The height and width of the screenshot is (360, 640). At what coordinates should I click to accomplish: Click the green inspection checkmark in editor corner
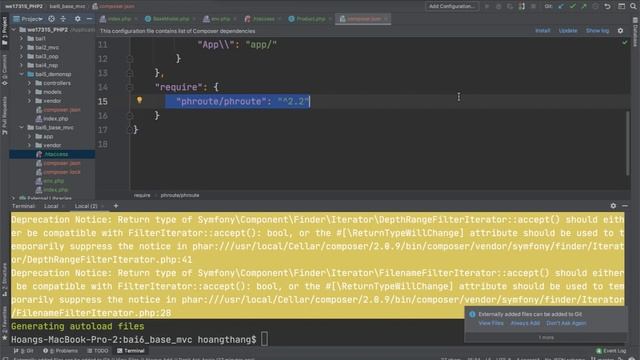(x=624, y=42)
